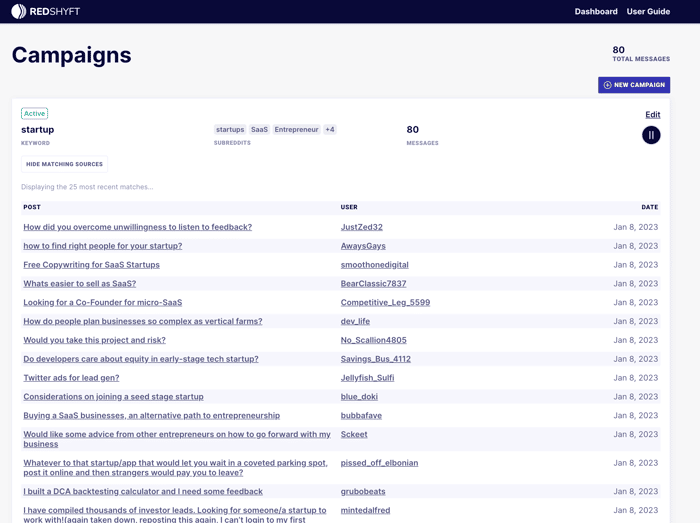The height and width of the screenshot is (523, 700).
Task: Open user profile JustZed32
Action: (x=362, y=227)
